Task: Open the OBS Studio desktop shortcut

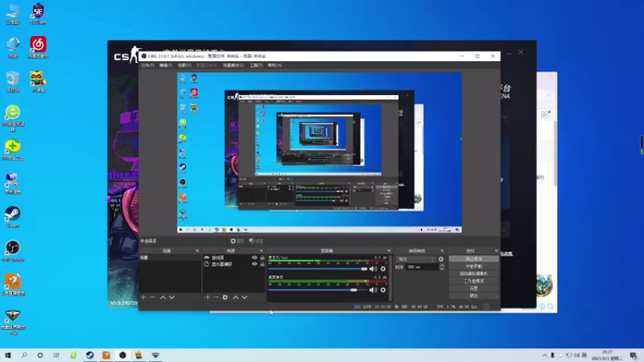Action: (x=13, y=251)
